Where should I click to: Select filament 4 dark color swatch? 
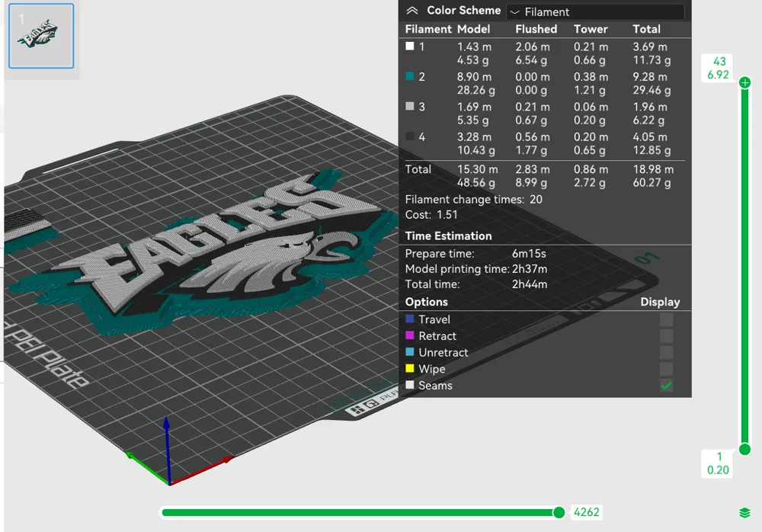[x=409, y=137]
